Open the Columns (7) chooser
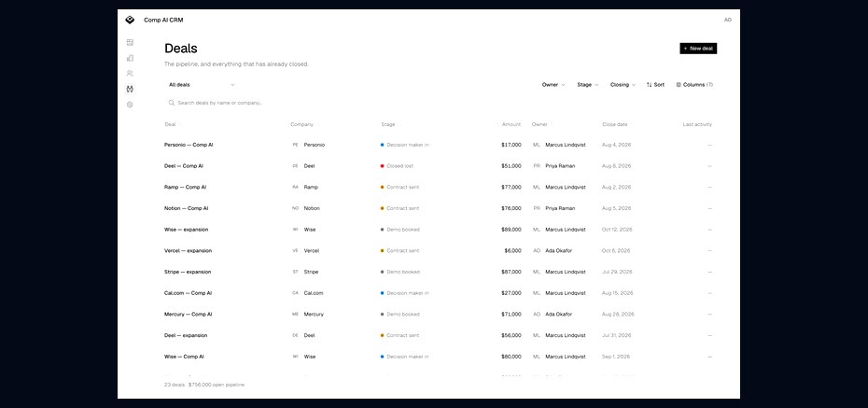This screenshot has height=408, width=868. click(694, 85)
